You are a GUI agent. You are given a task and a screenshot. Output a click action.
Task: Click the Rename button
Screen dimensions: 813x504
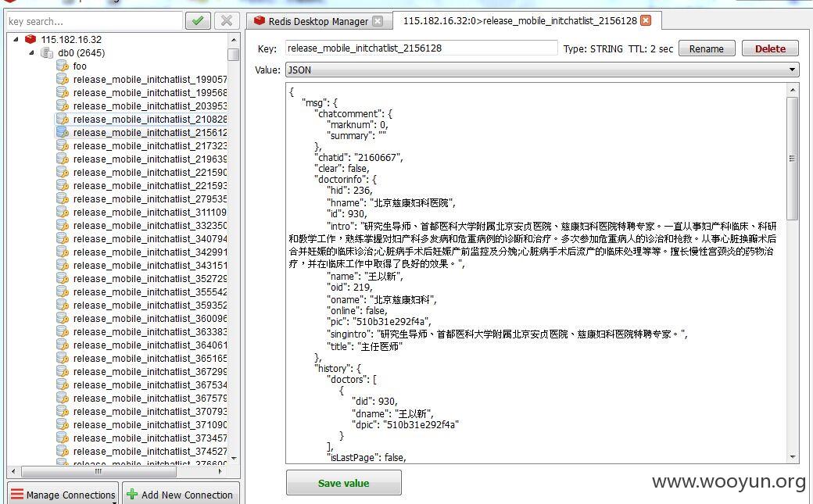(x=706, y=48)
